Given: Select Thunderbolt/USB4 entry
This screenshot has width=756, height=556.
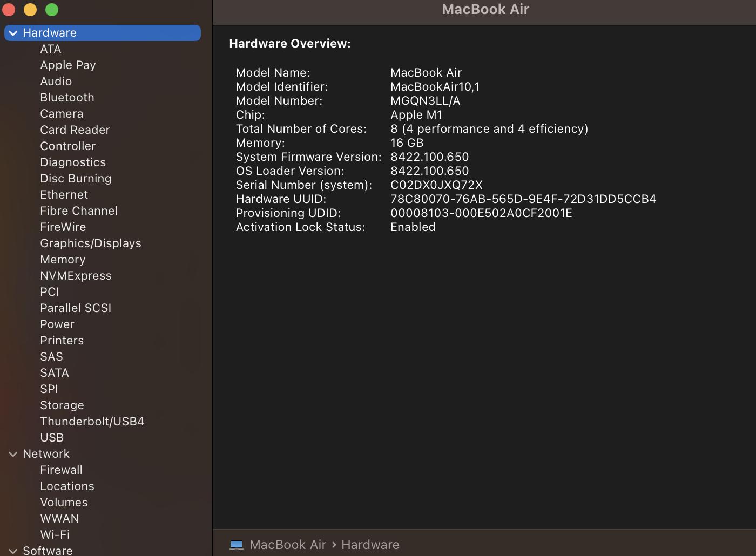Looking at the screenshot, I should tap(92, 422).
